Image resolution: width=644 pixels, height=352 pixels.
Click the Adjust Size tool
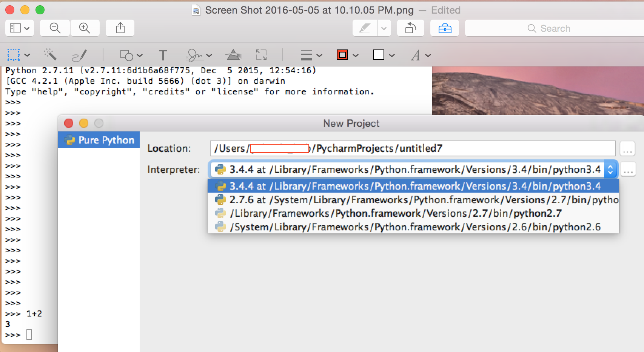click(261, 55)
